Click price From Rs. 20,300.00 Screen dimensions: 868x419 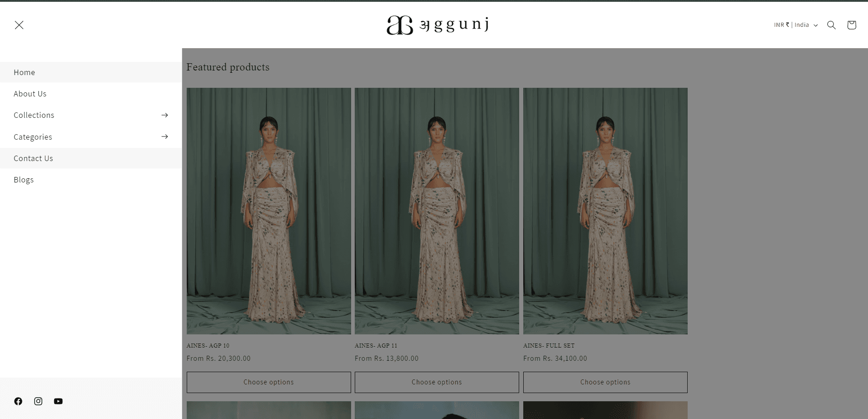click(x=219, y=358)
